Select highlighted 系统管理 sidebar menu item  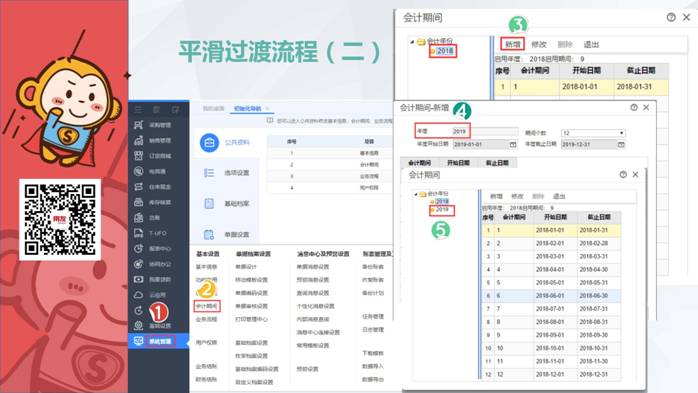[158, 341]
